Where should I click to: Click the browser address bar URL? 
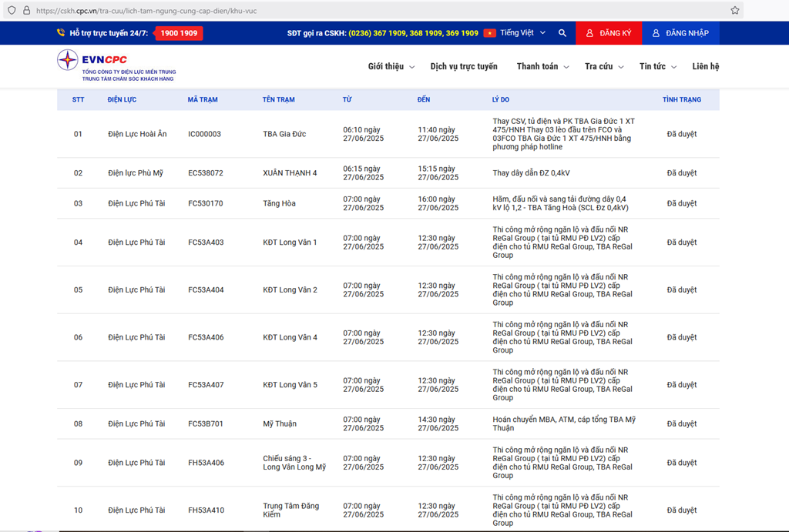coord(146,11)
